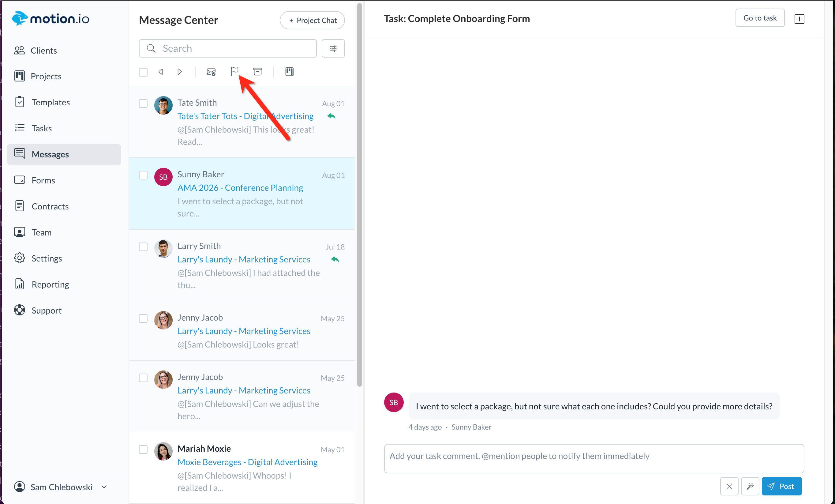Check the Tate Smith message checkbox
The height and width of the screenshot is (504, 835).
point(143,103)
